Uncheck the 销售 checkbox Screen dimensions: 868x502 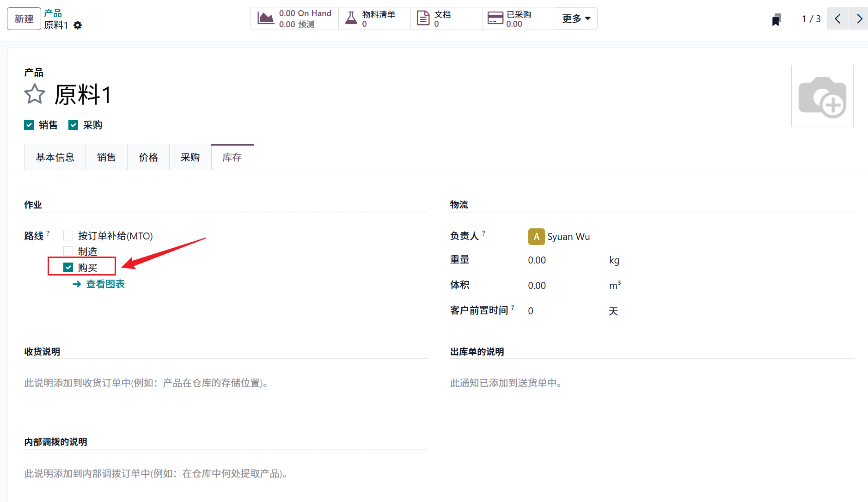29,125
